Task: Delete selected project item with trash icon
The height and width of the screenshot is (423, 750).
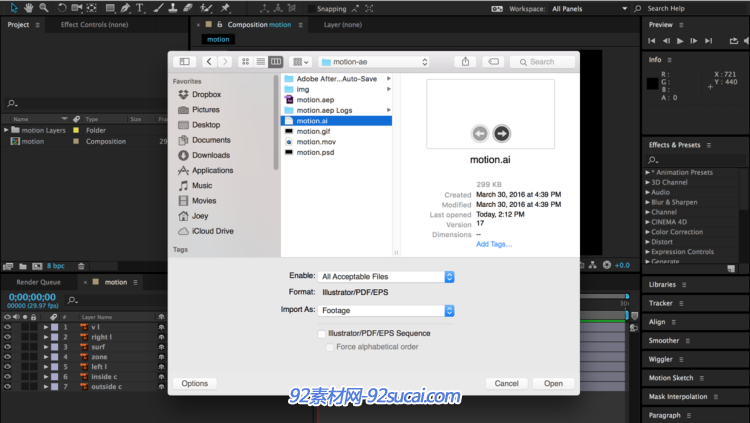Action: [x=81, y=266]
